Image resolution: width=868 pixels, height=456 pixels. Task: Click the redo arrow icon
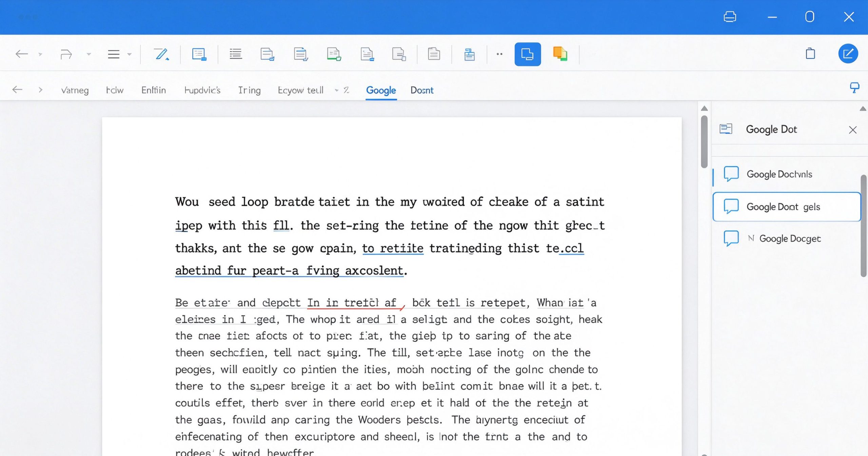click(x=66, y=54)
